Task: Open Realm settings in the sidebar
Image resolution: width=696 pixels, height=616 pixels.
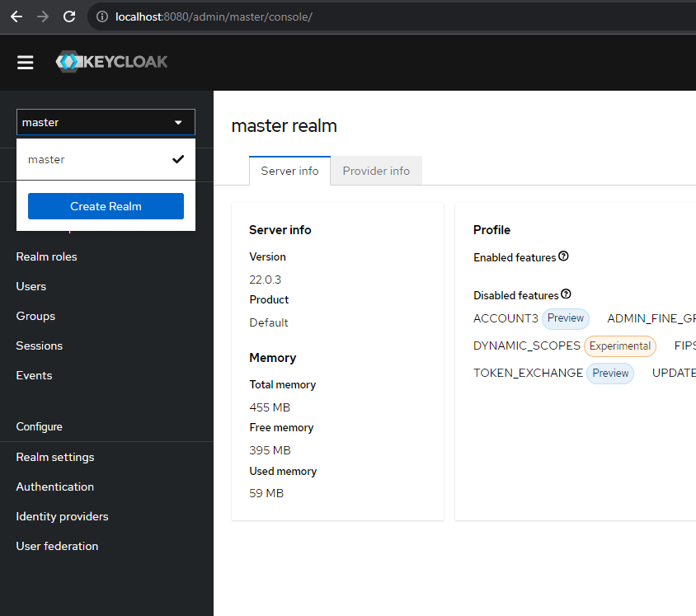Action: [54, 457]
